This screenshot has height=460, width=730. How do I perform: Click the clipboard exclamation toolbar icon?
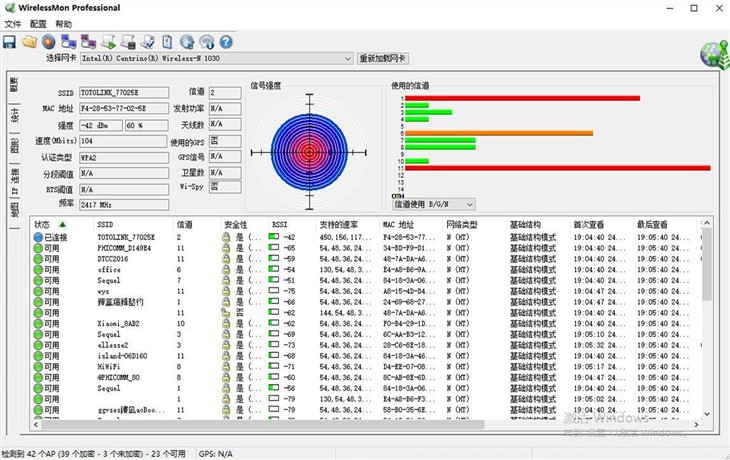pos(167,42)
